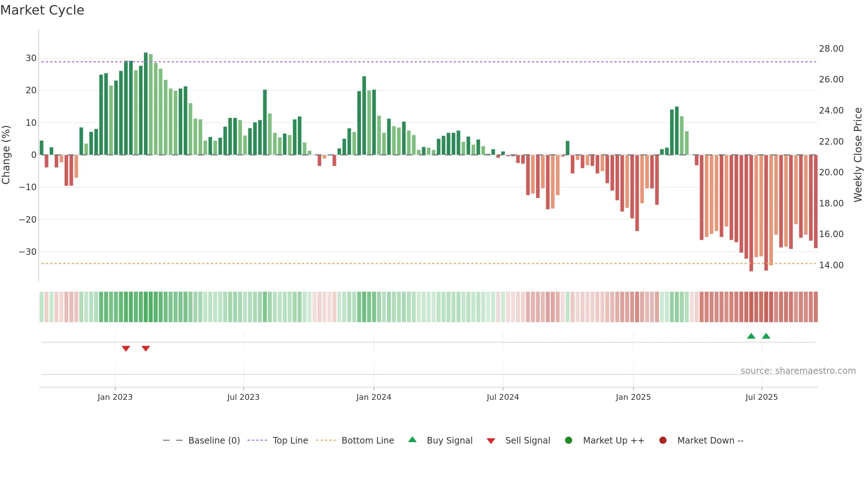868x488 pixels.
Task: Click the buy signal marker just after Jul 2025
Action: point(766,336)
